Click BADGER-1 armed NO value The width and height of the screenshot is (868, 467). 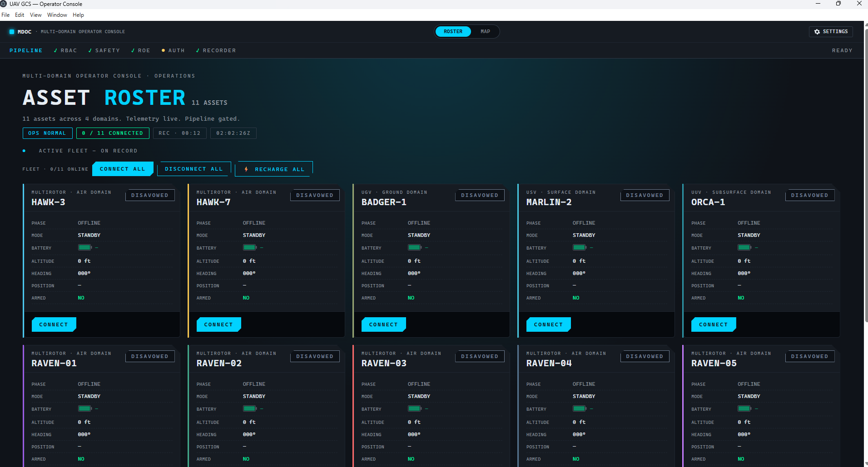(411, 298)
